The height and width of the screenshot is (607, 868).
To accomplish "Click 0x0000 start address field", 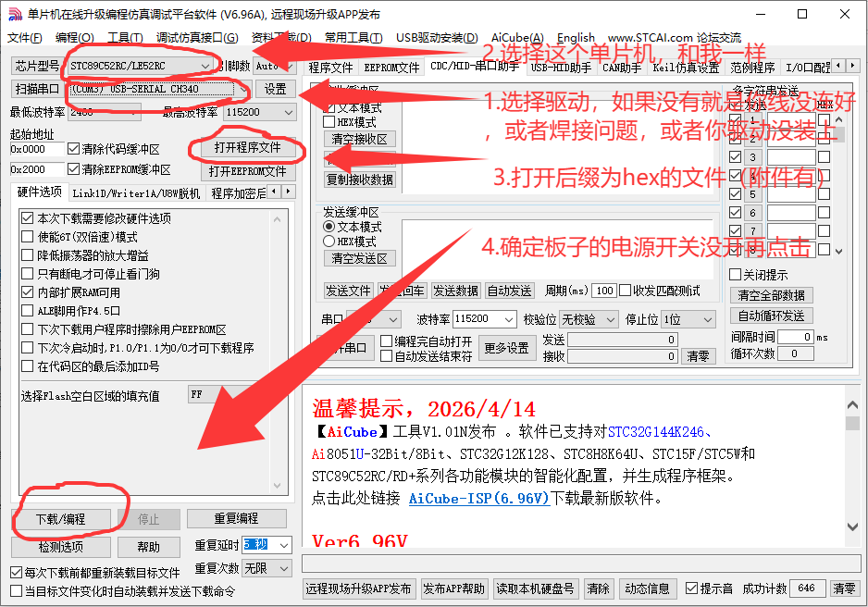I will 37,149.
